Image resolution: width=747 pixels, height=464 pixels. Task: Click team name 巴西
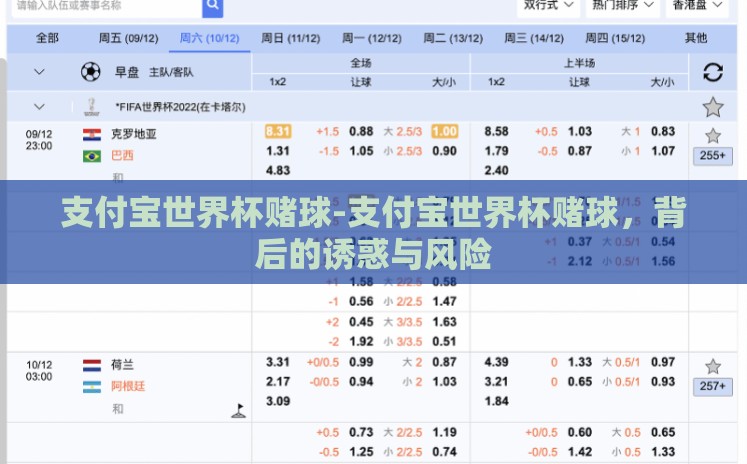(x=122, y=155)
